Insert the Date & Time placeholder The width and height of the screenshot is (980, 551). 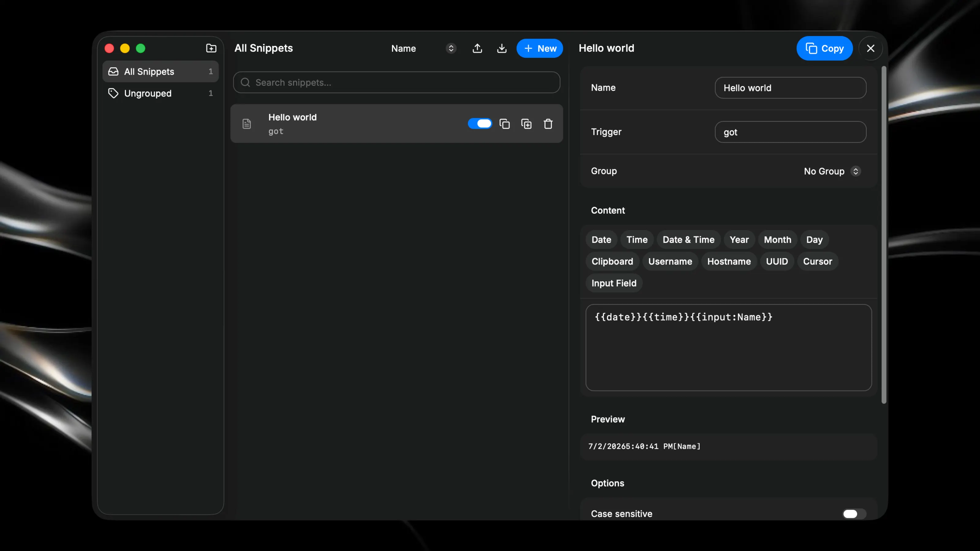[688, 240]
